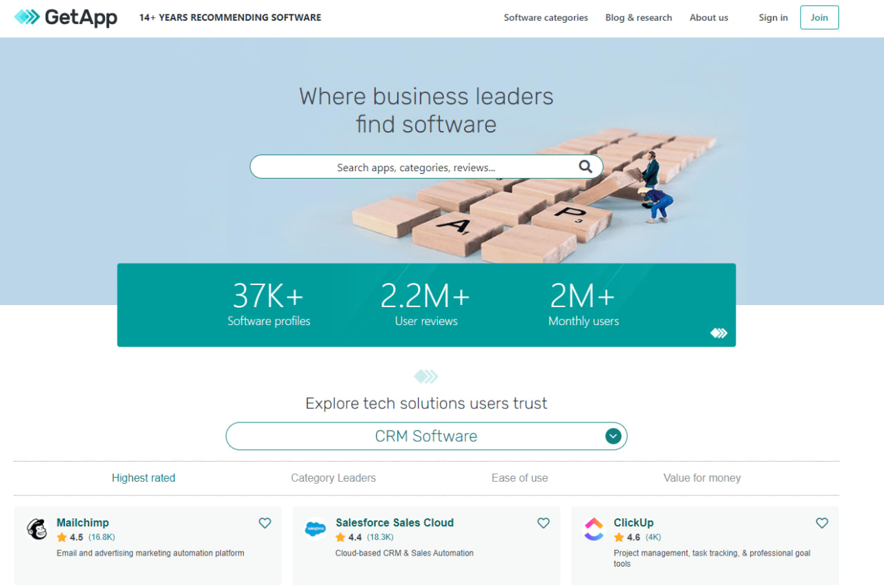Favorite Salesforce Sales Cloud with heart icon
The height and width of the screenshot is (588, 884).
tap(544, 523)
